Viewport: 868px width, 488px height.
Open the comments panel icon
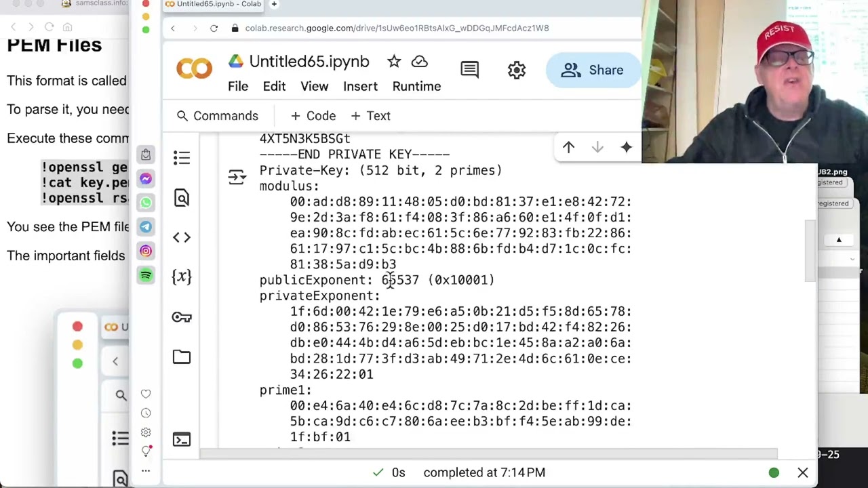[469, 70]
